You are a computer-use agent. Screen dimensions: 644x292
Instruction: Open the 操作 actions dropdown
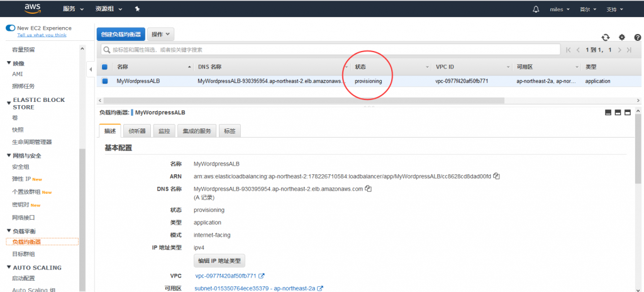(160, 34)
